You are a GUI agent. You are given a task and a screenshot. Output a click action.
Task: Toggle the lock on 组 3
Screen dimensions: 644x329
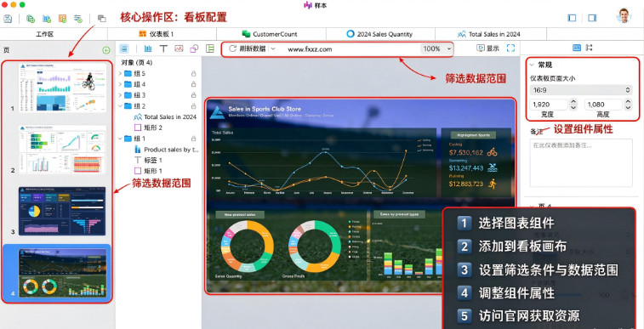tap(193, 95)
